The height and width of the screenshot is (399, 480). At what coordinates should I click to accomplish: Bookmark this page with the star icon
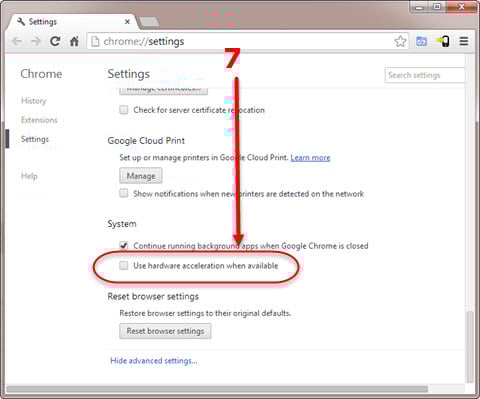pos(400,41)
